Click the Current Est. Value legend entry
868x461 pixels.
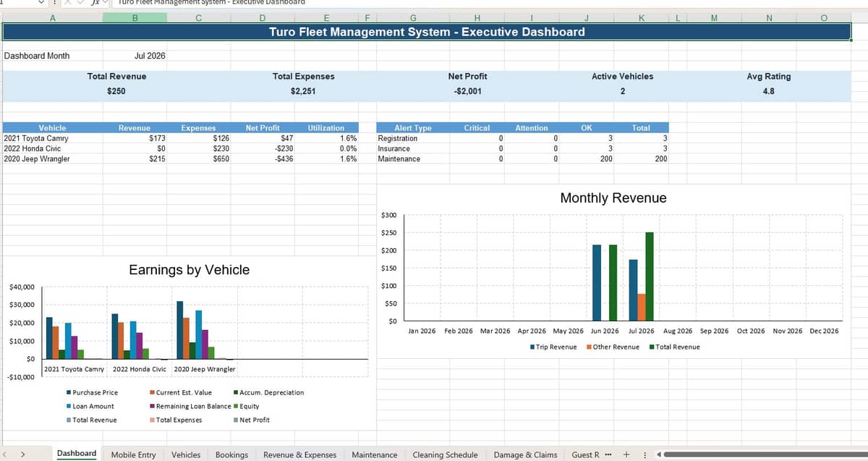click(x=181, y=392)
